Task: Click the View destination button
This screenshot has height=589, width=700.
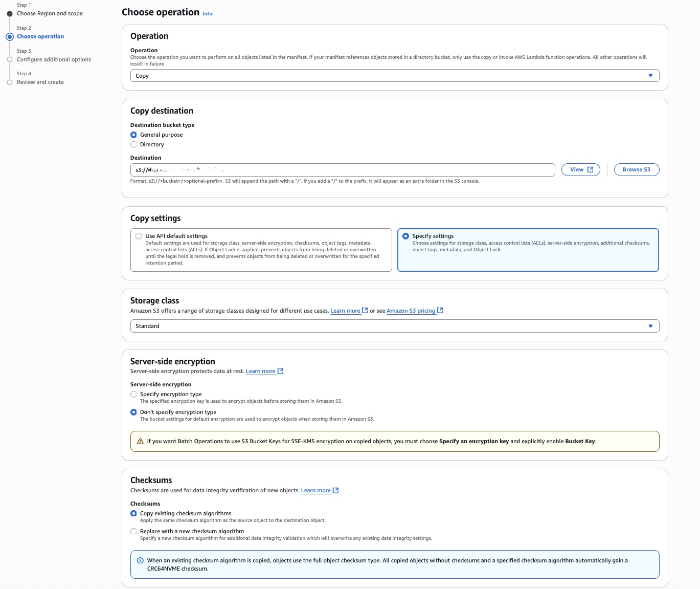Action: coord(580,170)
